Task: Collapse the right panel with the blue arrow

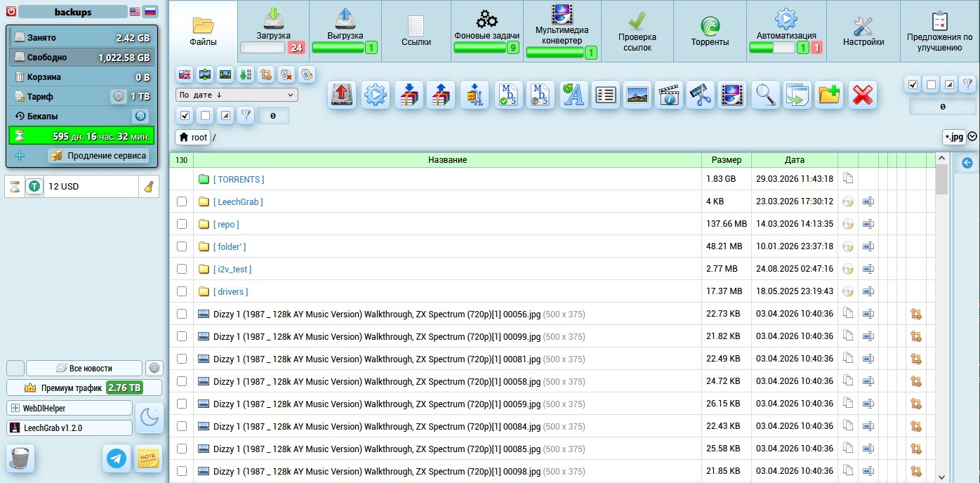Action: pos(967,163)
